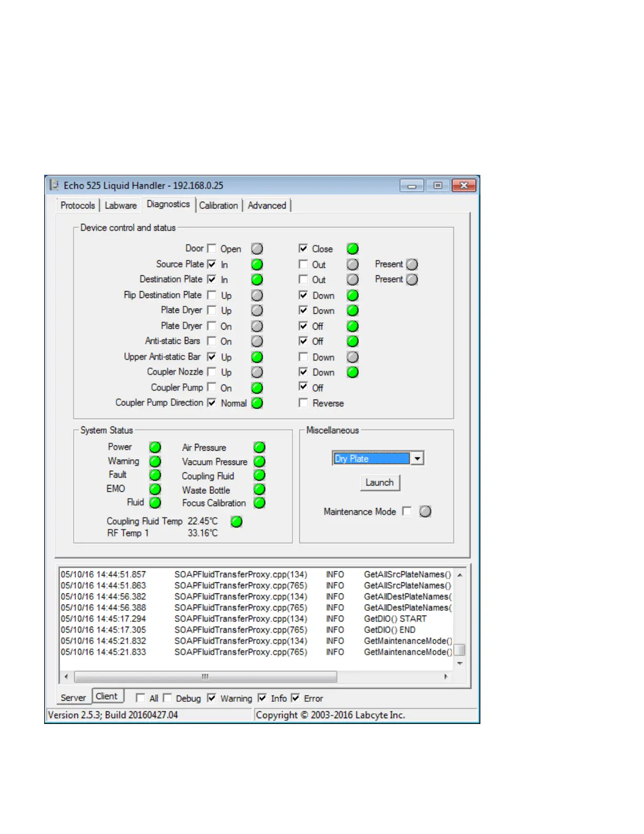This screenshot has width=644, height=834.
Task: Uncheck the Destination Plate In checkbox
Action: point(212,279)
